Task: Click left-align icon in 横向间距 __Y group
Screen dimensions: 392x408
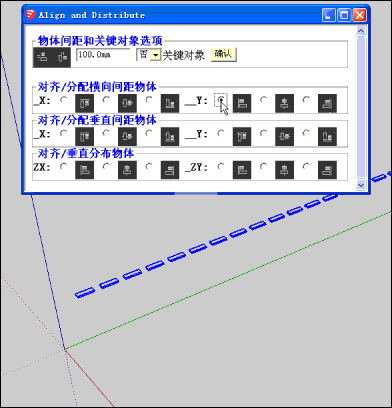Action: point(242,103)
